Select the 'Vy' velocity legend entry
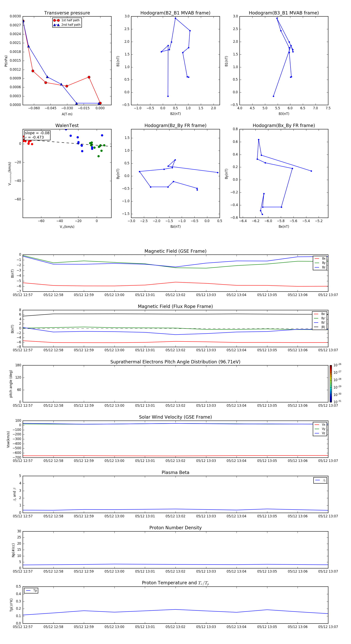 point(320,429)
